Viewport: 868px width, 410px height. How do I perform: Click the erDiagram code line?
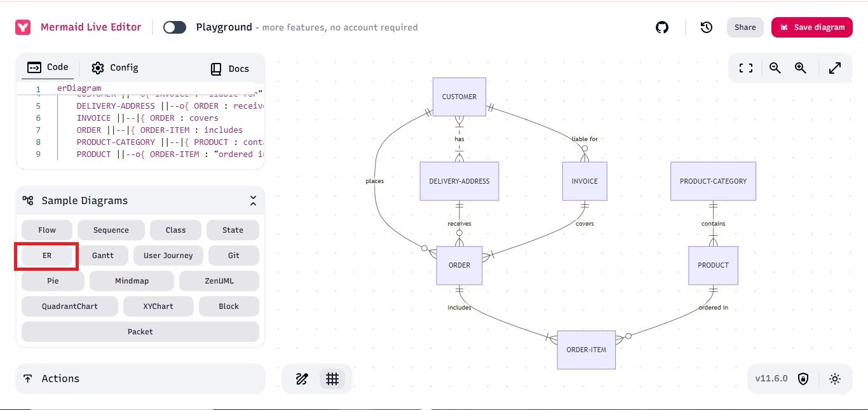click(79, 88)
